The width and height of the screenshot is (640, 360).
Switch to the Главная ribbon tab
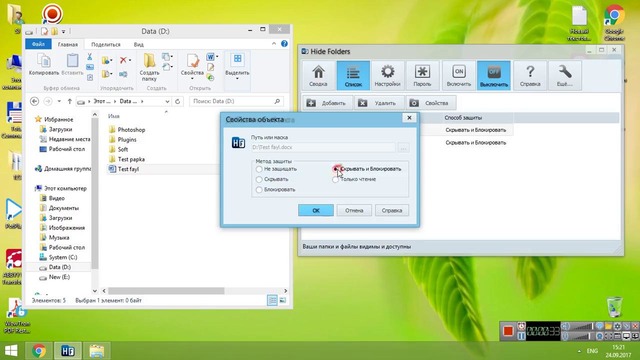(68, 44)
